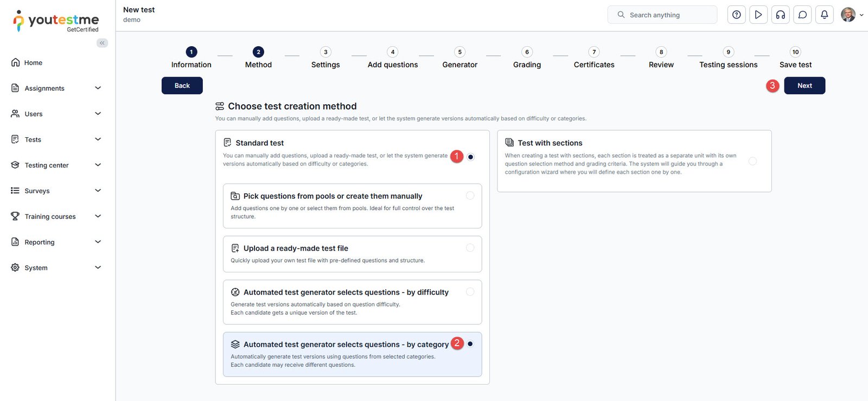Click the help question mark icon
The height and width of the screenshot is (401, 868).
pyautogui.click(x=736, y=15)
